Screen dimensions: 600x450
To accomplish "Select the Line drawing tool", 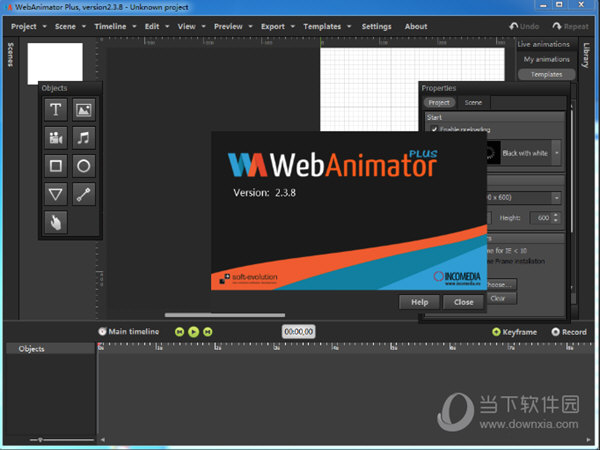I will coord(84,194).
